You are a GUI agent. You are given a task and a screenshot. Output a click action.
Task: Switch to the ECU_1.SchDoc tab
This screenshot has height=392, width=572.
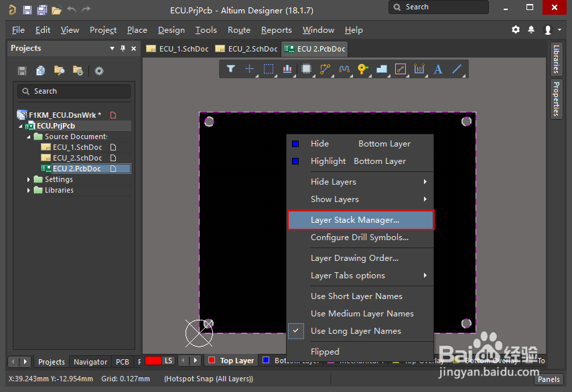pos(177,49)
